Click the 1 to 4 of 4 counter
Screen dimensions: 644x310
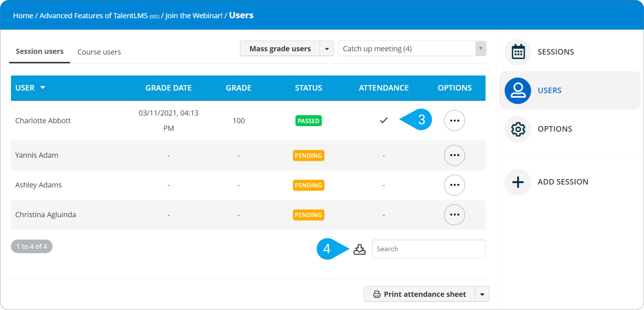pyautogui.click(x=32, y=246)
